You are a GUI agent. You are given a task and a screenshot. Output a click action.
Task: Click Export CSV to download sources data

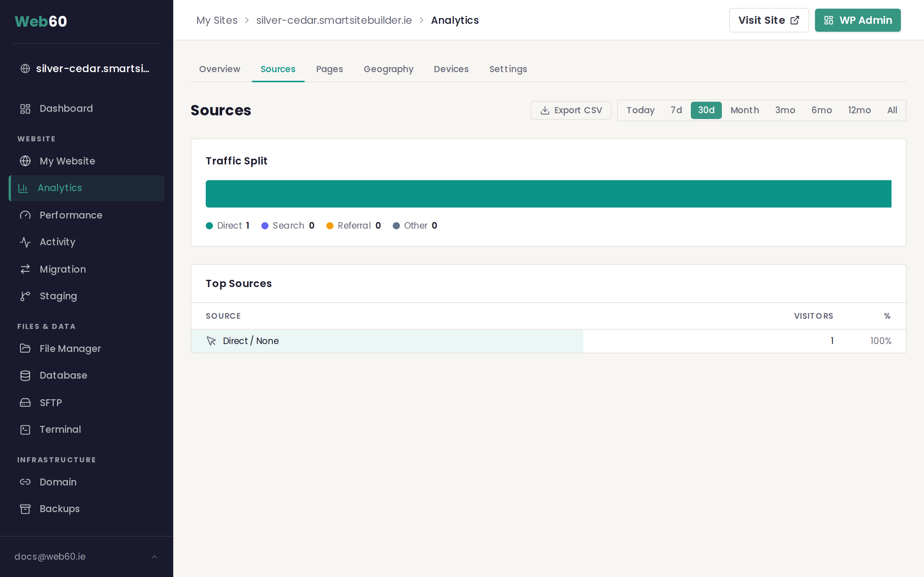click(x=570, y=110)
